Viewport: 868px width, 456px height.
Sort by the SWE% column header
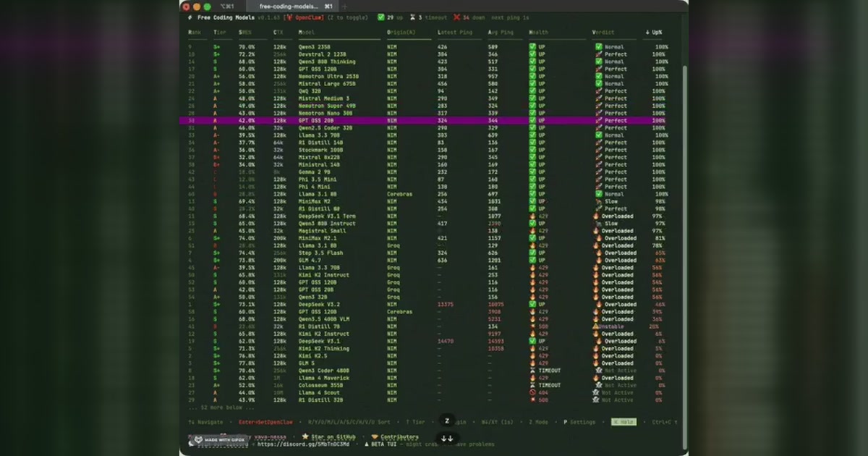click(246, 32)
